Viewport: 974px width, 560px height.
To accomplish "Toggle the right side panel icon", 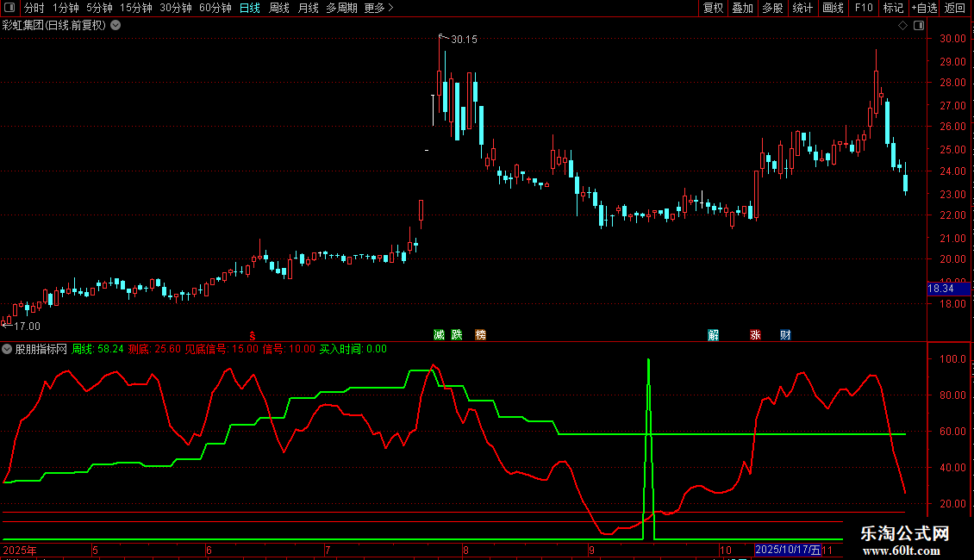I will pos(919,26).
